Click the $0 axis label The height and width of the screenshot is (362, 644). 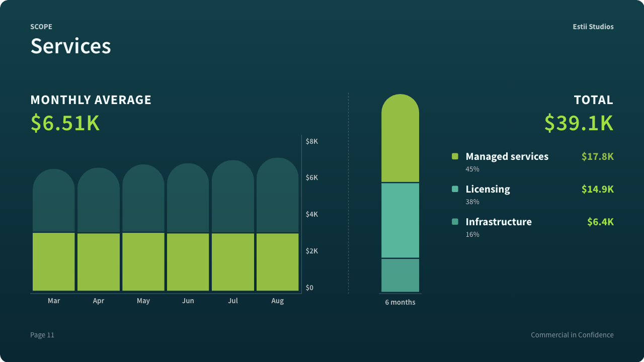point(309,288)
